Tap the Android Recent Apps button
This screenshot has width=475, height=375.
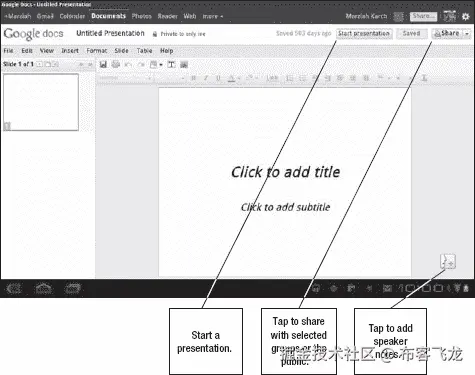tap(73, 288)
